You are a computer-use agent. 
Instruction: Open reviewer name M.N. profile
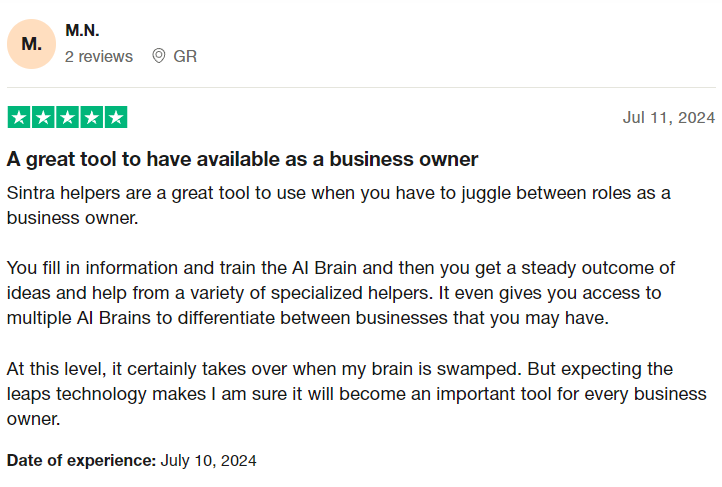point(82,30)
